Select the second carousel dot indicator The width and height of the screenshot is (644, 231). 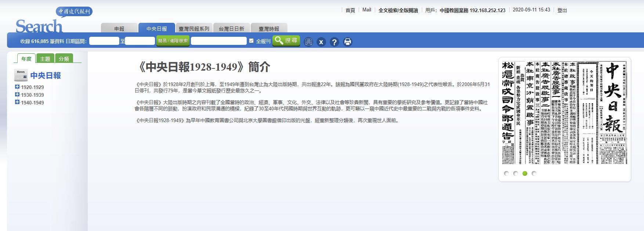pos(515,173)
